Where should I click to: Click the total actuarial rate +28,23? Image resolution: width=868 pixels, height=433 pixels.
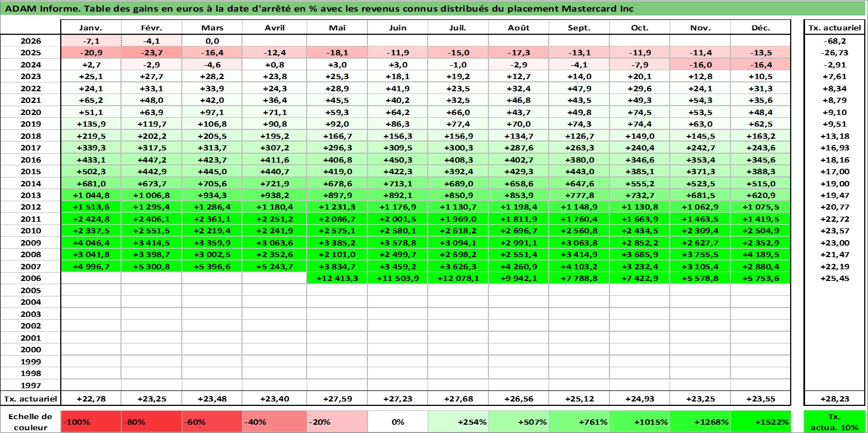[834, 399]
